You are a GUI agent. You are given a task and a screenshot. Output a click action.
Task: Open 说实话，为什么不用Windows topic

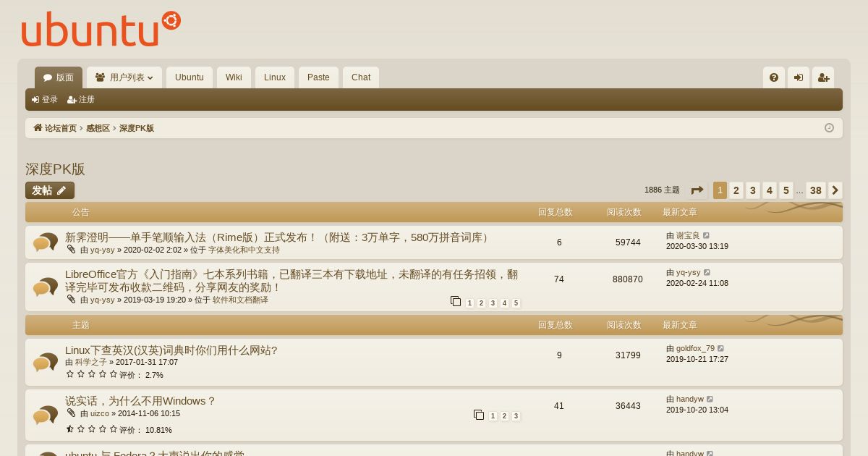pos(140,401)
